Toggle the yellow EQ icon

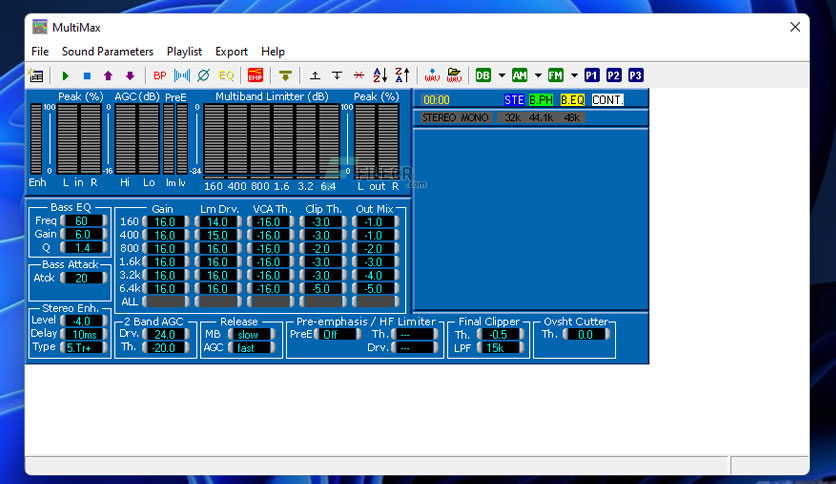[226, 76]
